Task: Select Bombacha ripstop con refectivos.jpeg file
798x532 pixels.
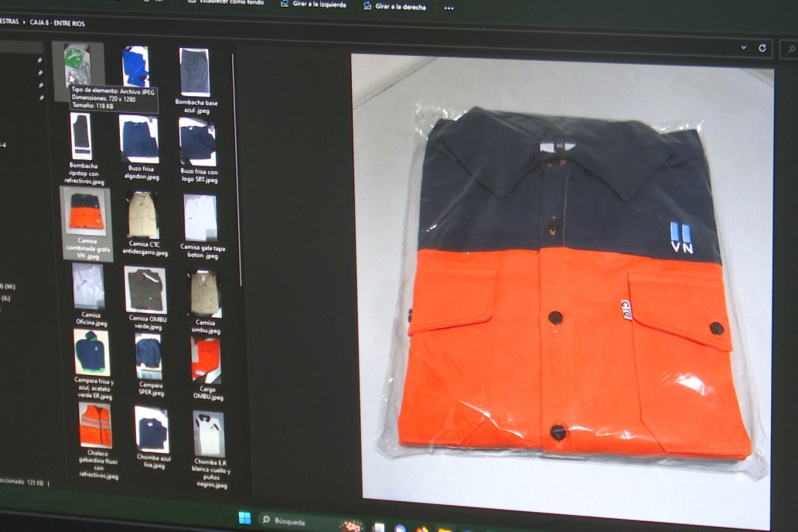Action: 83,148
